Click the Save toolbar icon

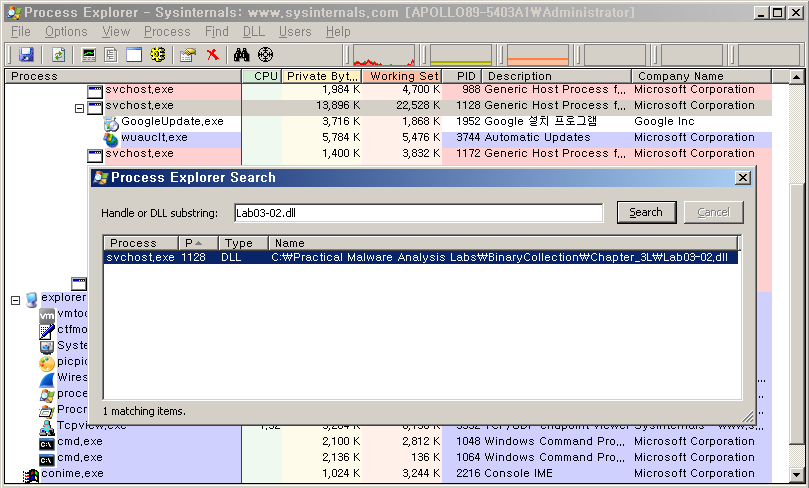(x=26, y=55)
